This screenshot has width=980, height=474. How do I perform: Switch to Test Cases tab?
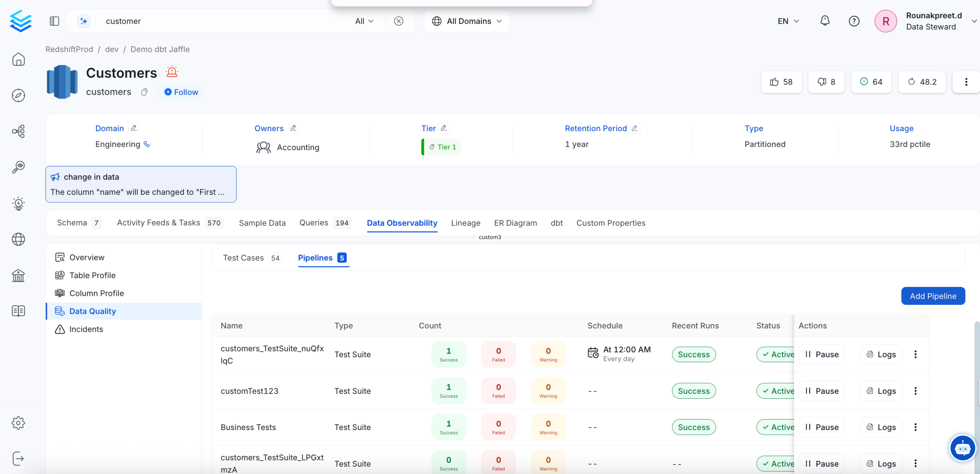pyautogui.click(x=243, y=258)
